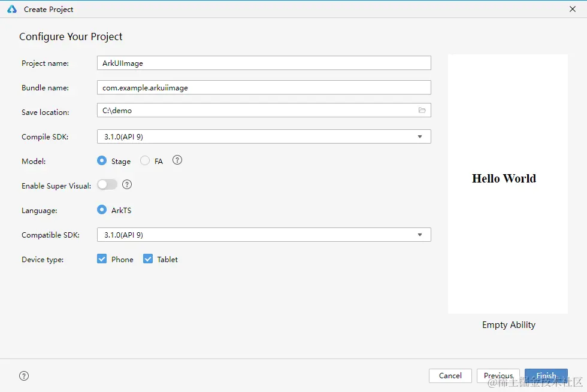Screen dimensions: 587x392
Task: Open the help icon next to Model
Action: pyautogui.click(x=177, y=160)
